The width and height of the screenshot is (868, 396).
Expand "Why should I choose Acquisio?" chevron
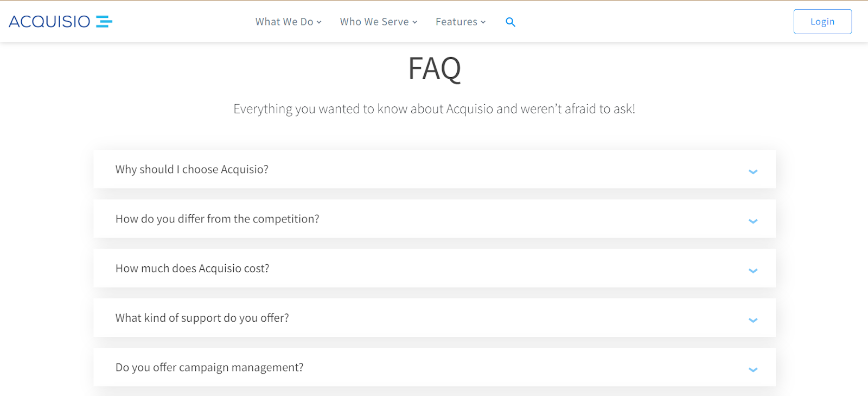752,171
